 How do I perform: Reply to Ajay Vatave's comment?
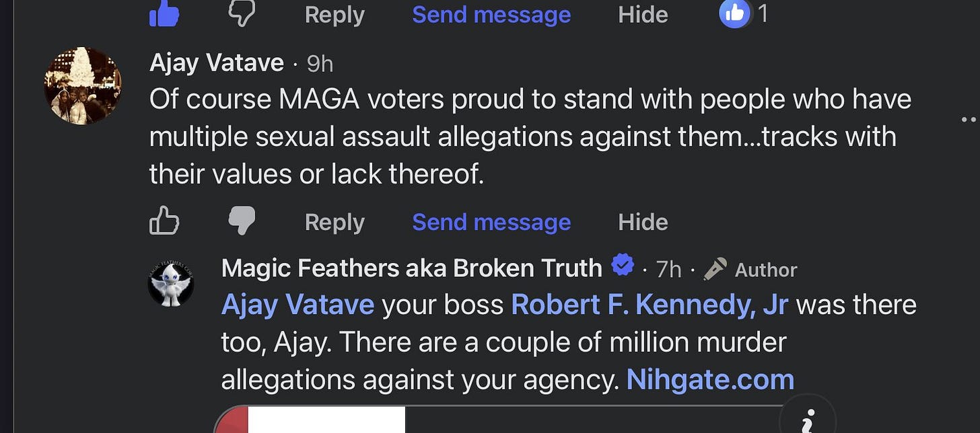point(335,222)
